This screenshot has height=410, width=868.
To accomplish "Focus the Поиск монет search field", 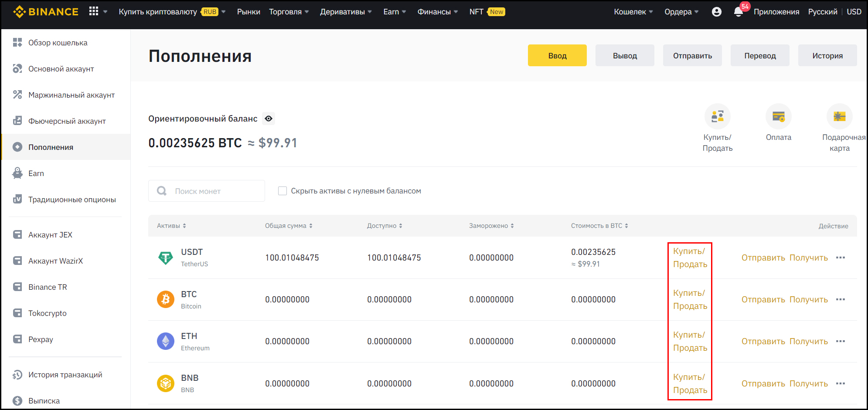I will (x=207, y=191).
